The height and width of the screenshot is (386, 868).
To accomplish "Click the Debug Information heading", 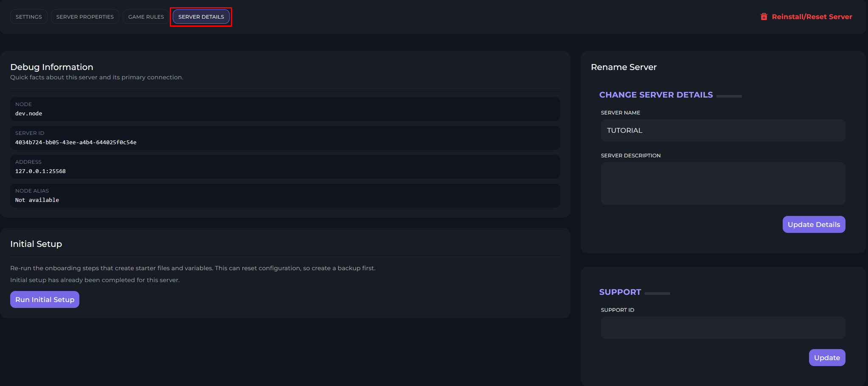I will pyautogui.click(x=52, y=67).
